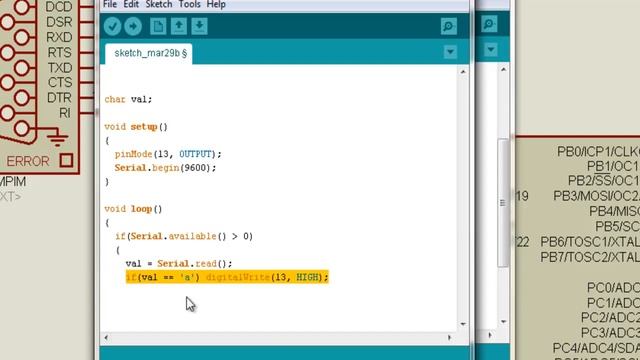Click the PB0/ICP1/CLK pin label
Screen dimensions: 640x360
pos(598,151)
